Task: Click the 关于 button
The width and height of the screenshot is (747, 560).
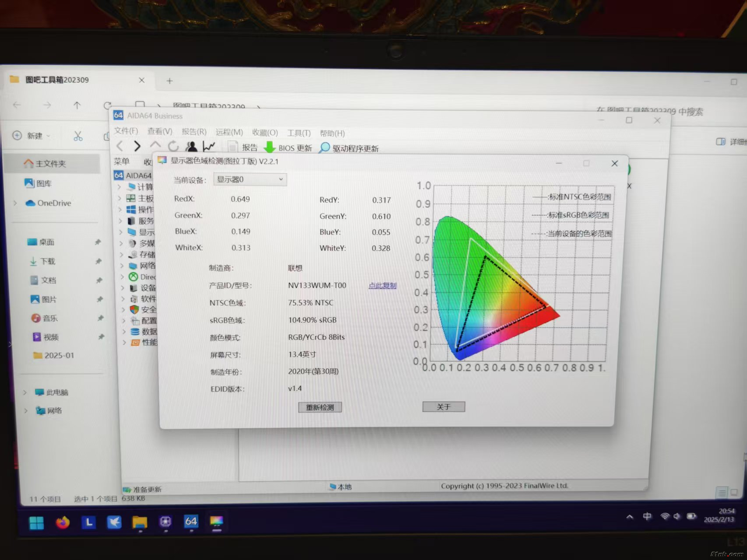Action: (444, 407)
